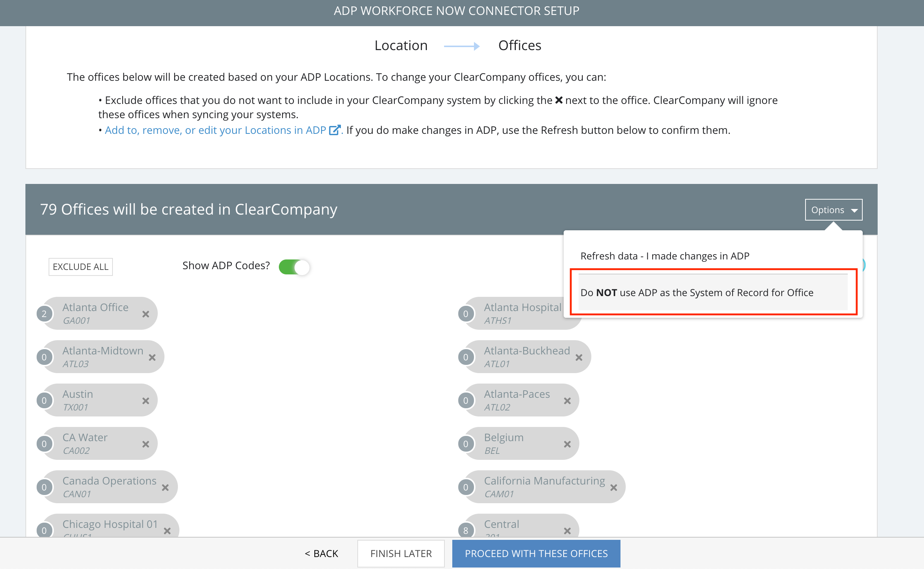Click the ADP Workforce Now Connector Setup title
This screenshot has height=569, width=924.
pyautogui.click(x=456, y=11)
